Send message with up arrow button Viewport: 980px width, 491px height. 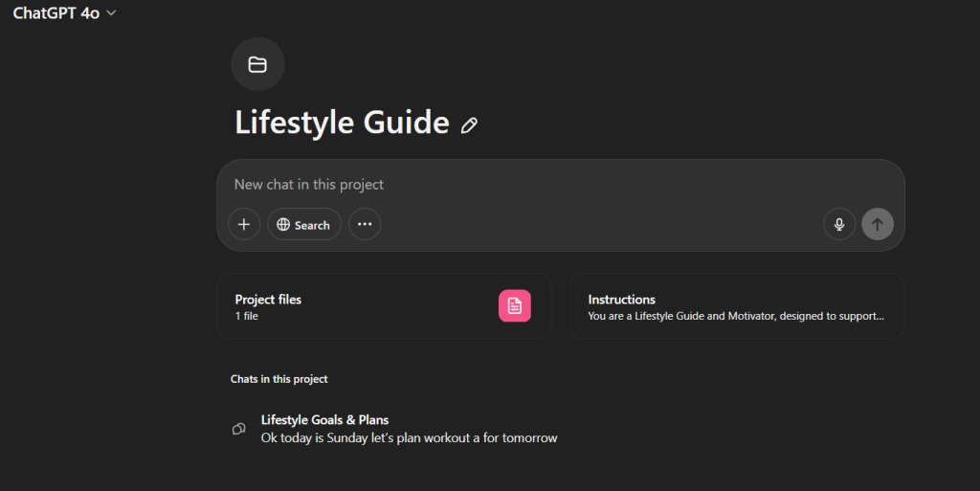tap(878, 224)
